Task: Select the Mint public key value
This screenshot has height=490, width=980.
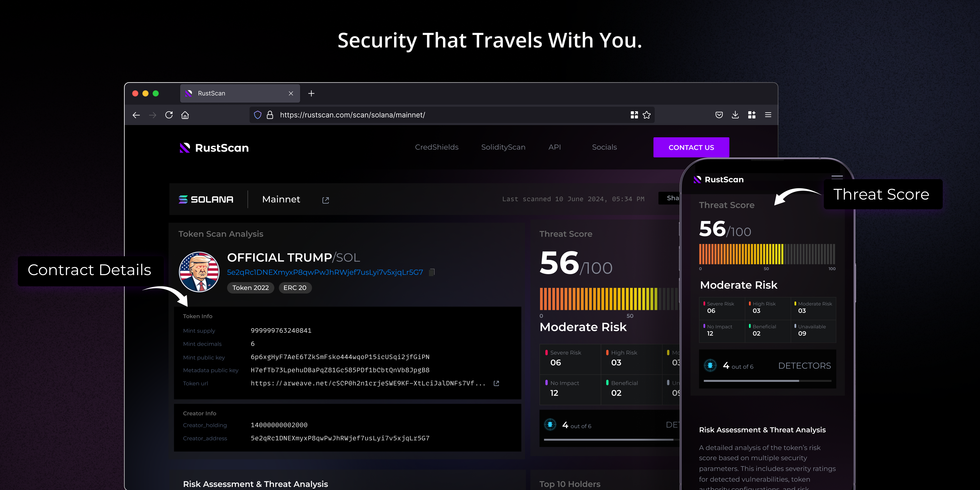Action: pos(340,357)
